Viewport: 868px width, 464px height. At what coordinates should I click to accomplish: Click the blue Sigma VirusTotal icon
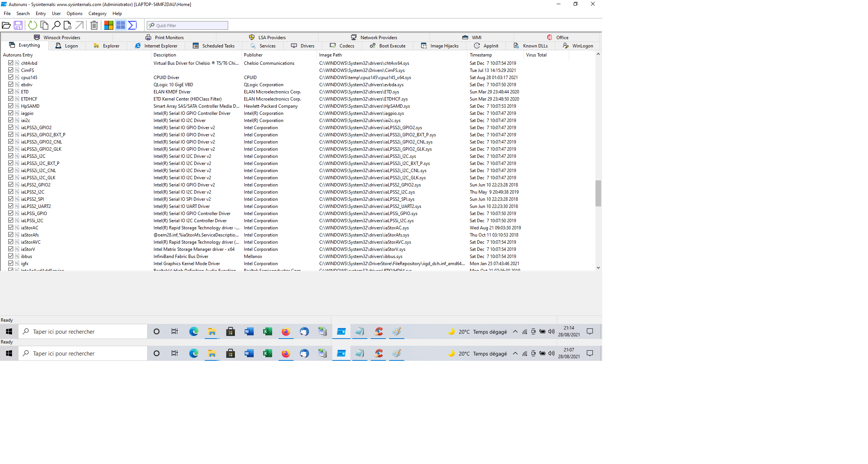coord(132,25)
